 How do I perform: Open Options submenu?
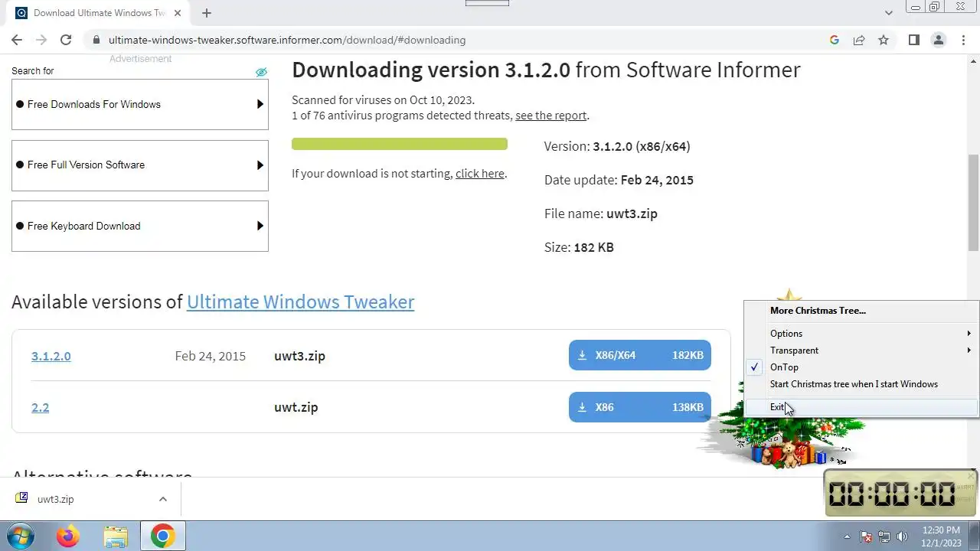(x=861, y=334)
